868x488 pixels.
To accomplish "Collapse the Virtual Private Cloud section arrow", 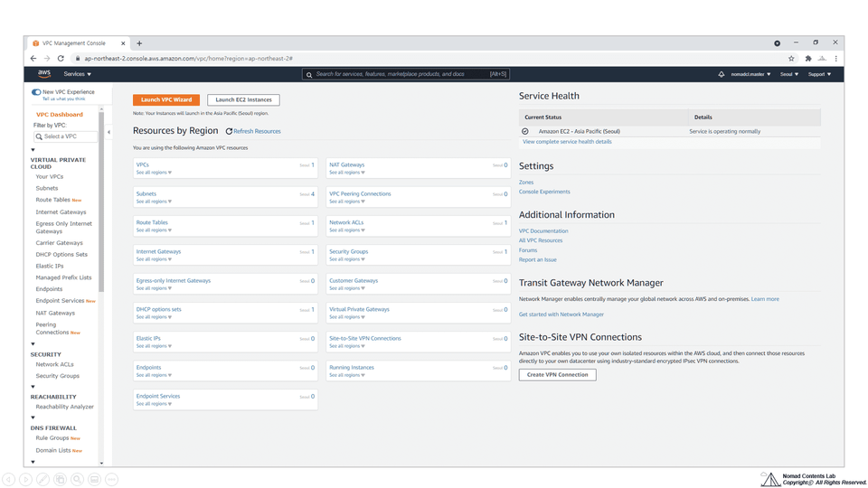I will [33, 150].
